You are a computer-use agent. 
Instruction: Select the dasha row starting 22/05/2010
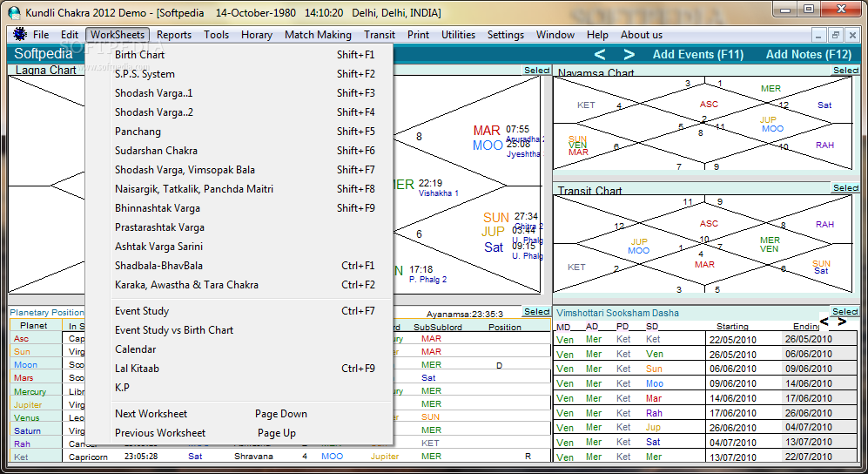(x=705, y=340)
